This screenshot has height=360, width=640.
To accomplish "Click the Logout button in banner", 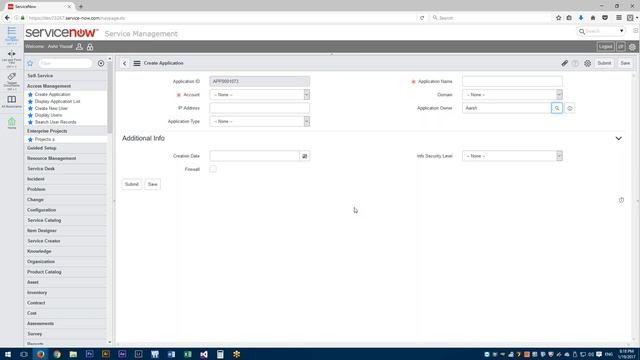I will tap(605, 47).
